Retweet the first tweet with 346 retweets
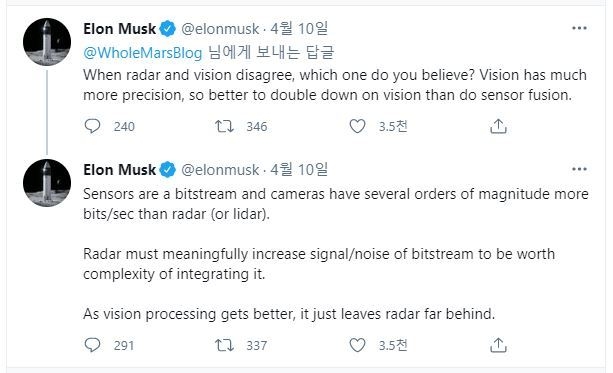Image resolution: width=613 pixels, height=373 pixels. click(224, 126)
